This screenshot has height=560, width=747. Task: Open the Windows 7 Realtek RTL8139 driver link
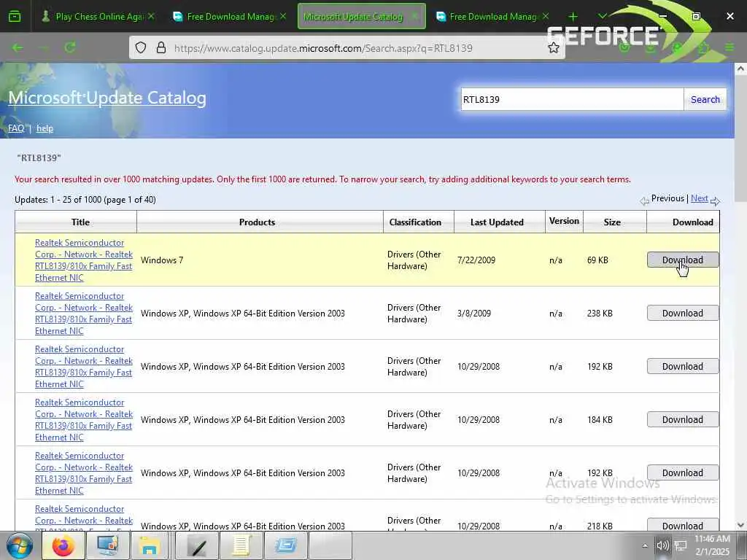coord(83,260)
